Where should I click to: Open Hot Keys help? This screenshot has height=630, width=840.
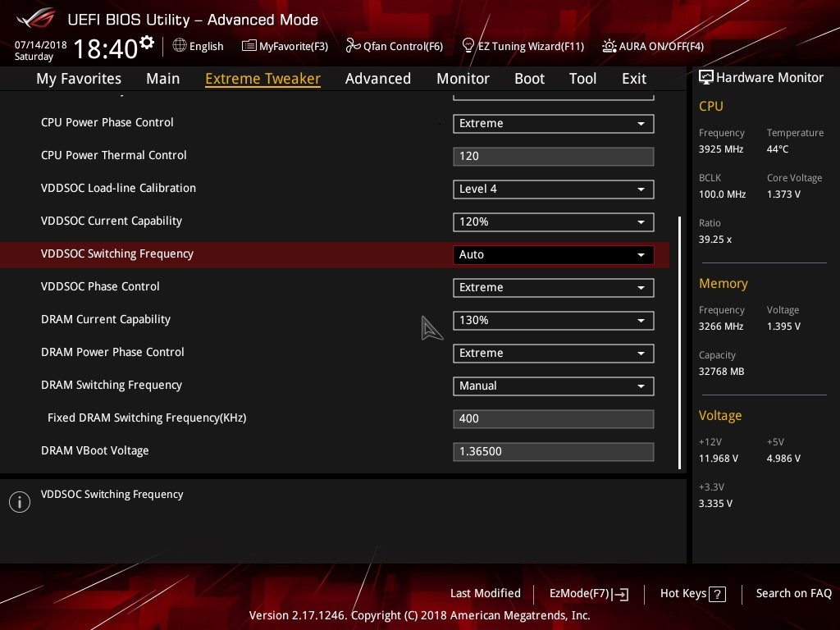pos(693,594)
